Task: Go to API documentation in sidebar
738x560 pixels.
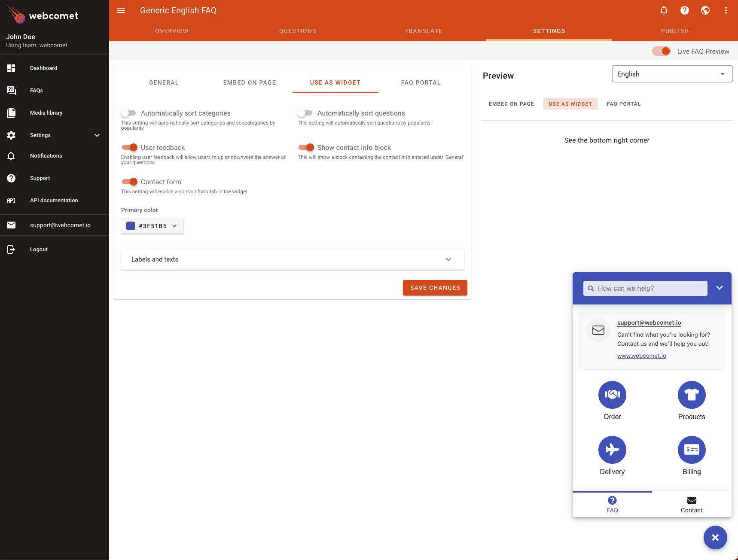Action: (x=55, y=201)
